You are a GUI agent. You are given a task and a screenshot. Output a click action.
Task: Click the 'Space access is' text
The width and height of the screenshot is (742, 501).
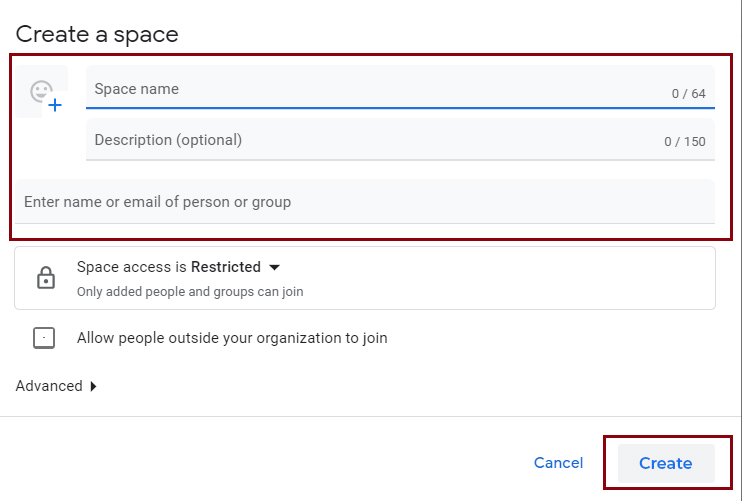tap(132, 267)
